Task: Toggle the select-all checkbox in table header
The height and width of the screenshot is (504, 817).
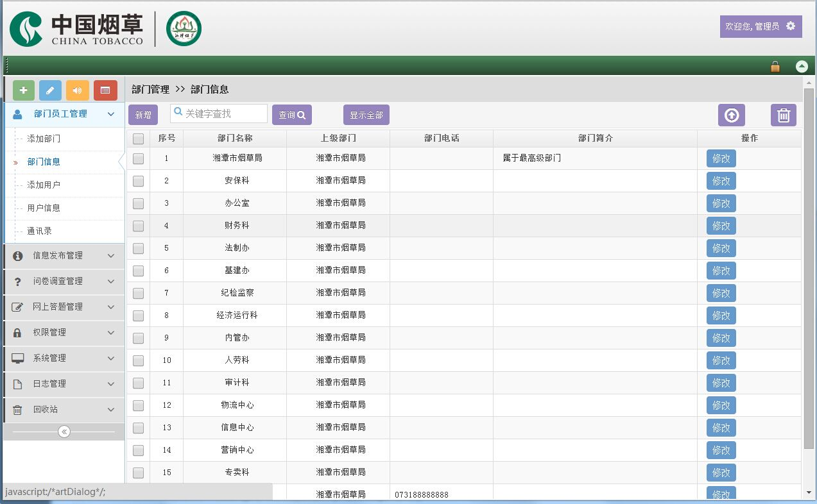Action: [138, 139]
